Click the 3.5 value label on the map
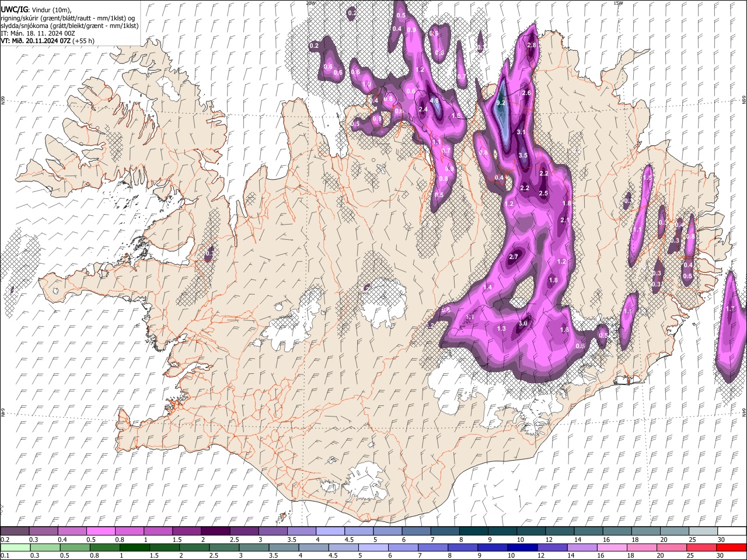747x560 pixels. click(523, 155)
